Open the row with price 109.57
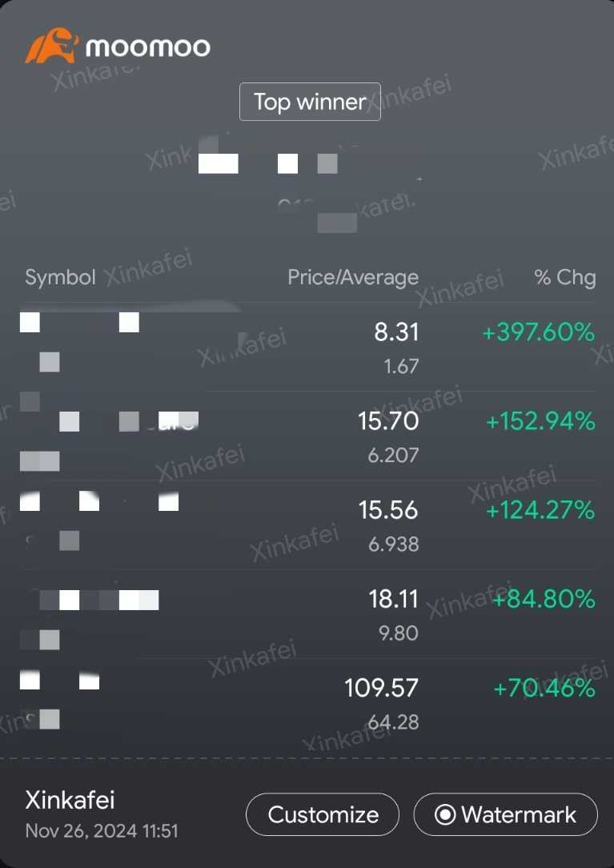 click(307, 703)
